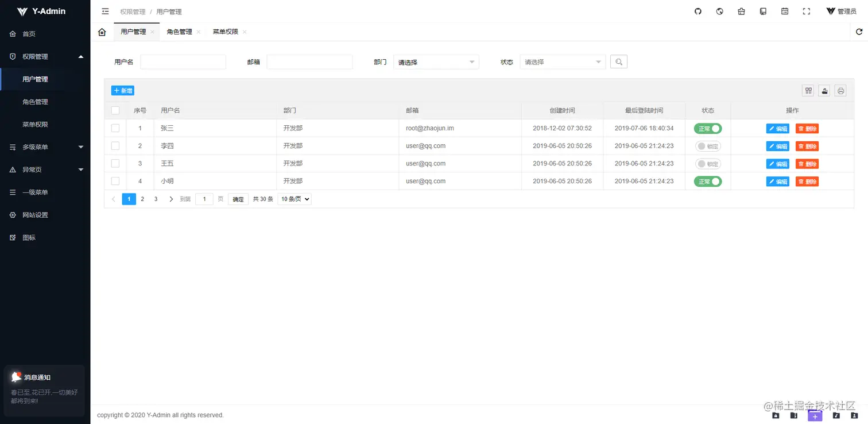Toggle the status switch for 李四
This screenshot has width=868, height=424.
click(x=708, y=147)
